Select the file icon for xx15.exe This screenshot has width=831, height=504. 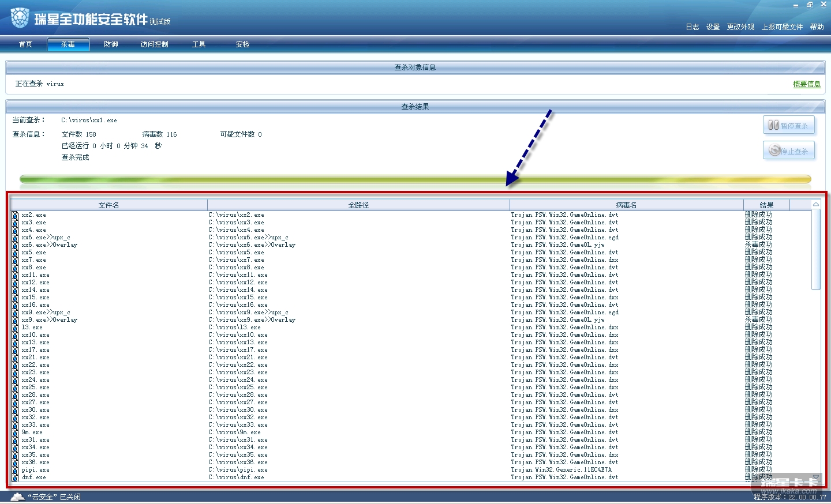tap(15, 298)
